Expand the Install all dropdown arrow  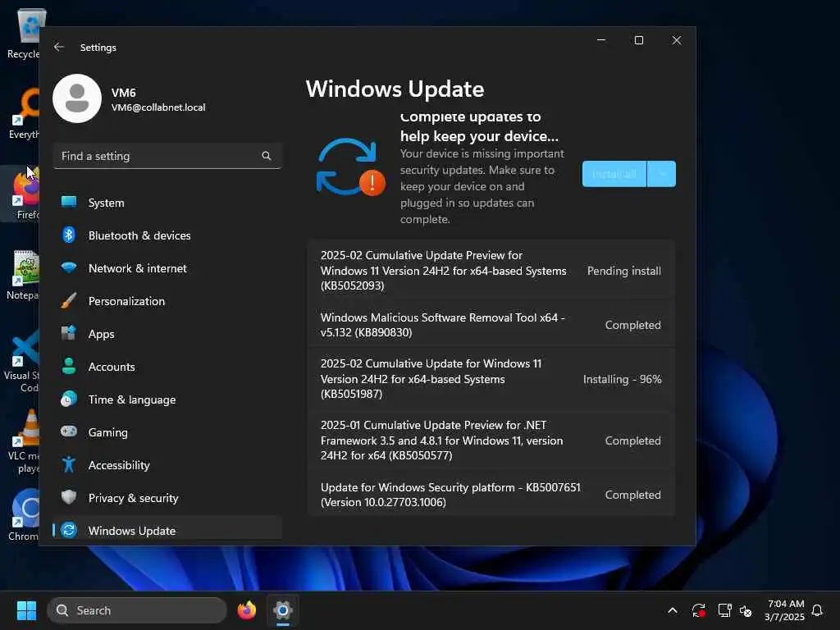coord(662,174)
